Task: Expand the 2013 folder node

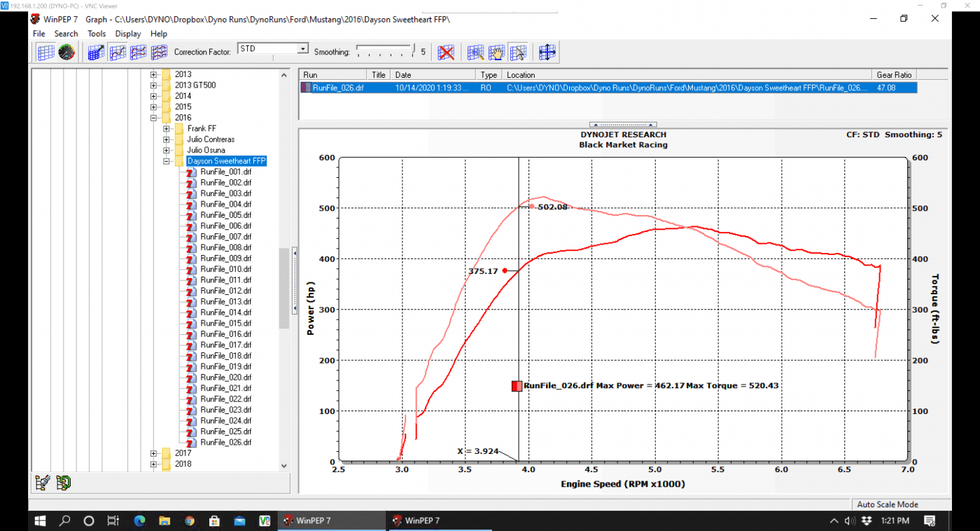Action: click(153, 74)
